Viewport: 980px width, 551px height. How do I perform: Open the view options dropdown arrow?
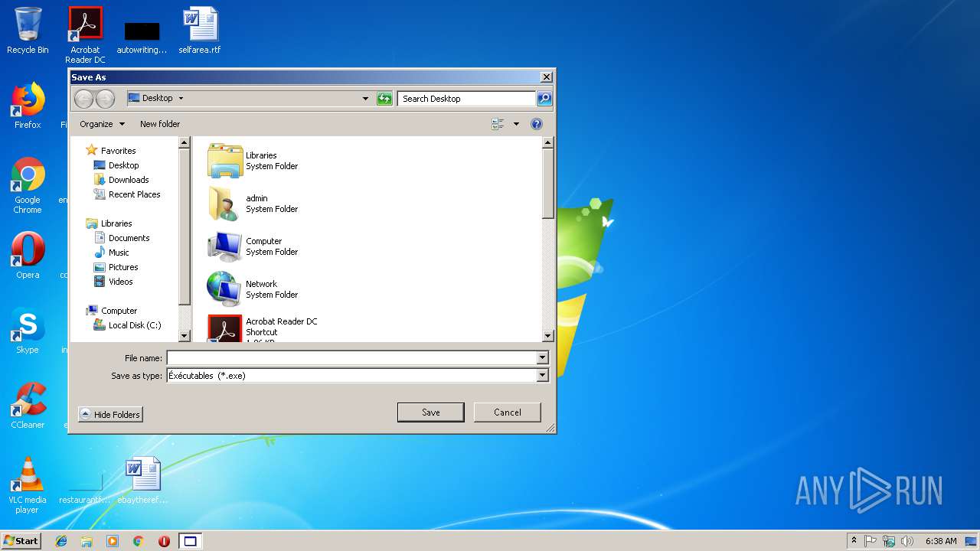516,124
